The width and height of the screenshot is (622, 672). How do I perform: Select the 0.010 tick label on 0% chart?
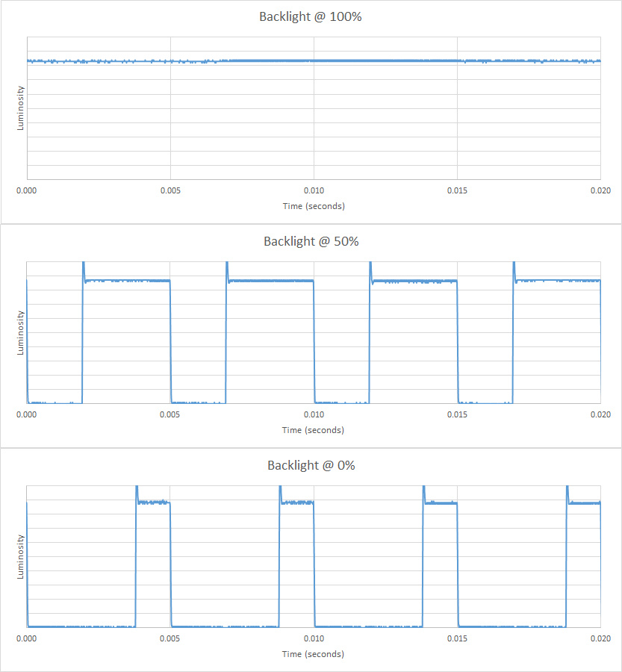click(314, 639)
